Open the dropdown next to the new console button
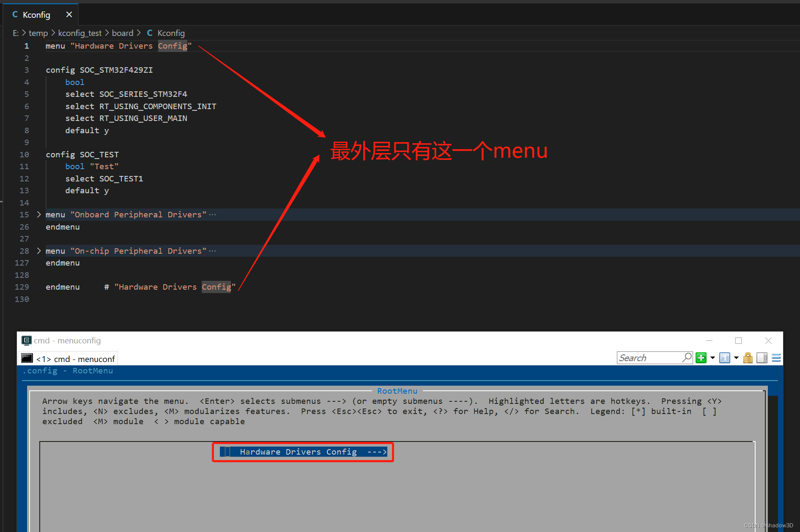The width and height of the screenshot is (800, 532). pos(712,358)
